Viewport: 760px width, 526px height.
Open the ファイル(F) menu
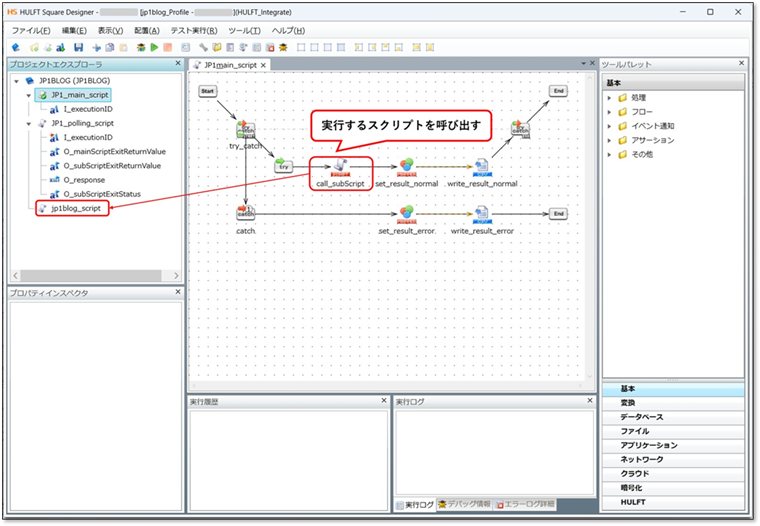31,31
